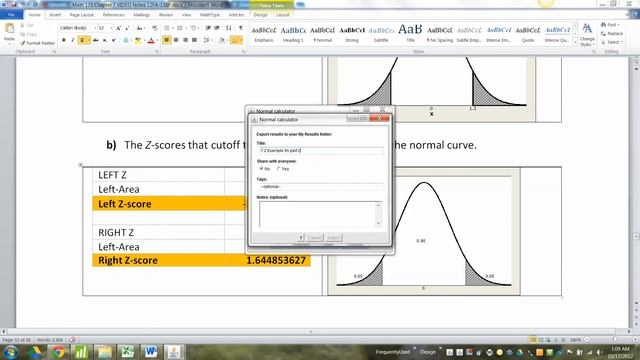The height and width of the screenshot is (360, 640).
Task: Click the Chrome icon in taskbar
Action: pos(58,351)
